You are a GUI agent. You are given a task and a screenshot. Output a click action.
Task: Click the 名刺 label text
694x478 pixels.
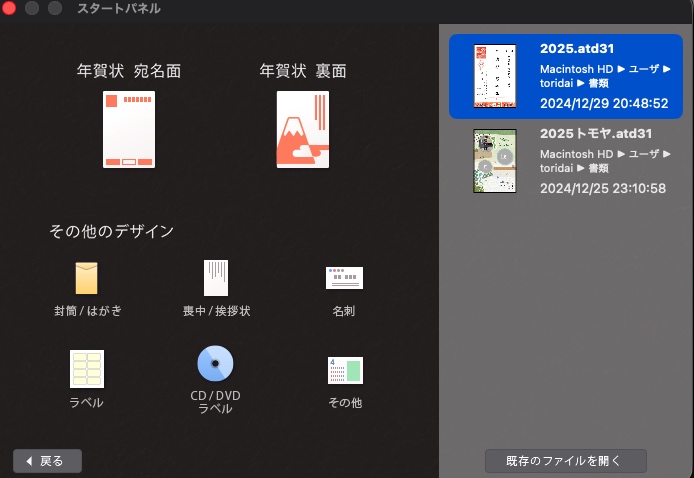coord(343,311)
